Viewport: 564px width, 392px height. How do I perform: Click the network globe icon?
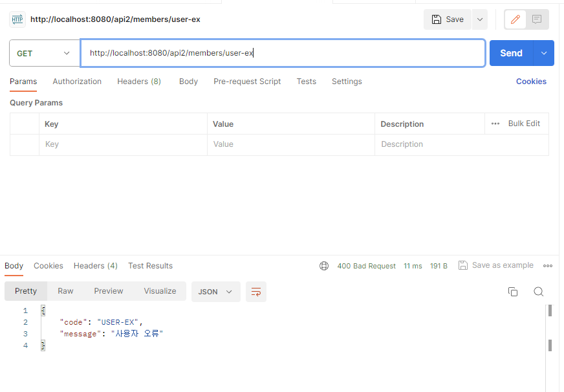point(324,266)
